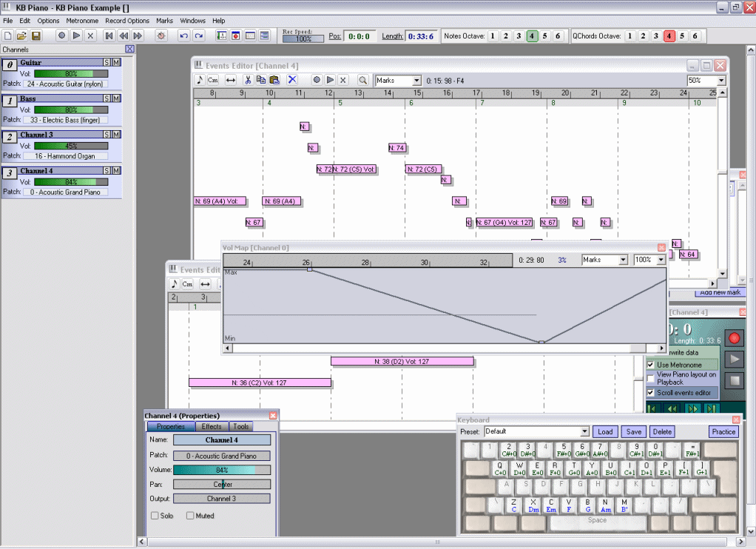The image size is (756, 549).
Task: Delete selected events with blue X
Action: click(x=292, y=80)
